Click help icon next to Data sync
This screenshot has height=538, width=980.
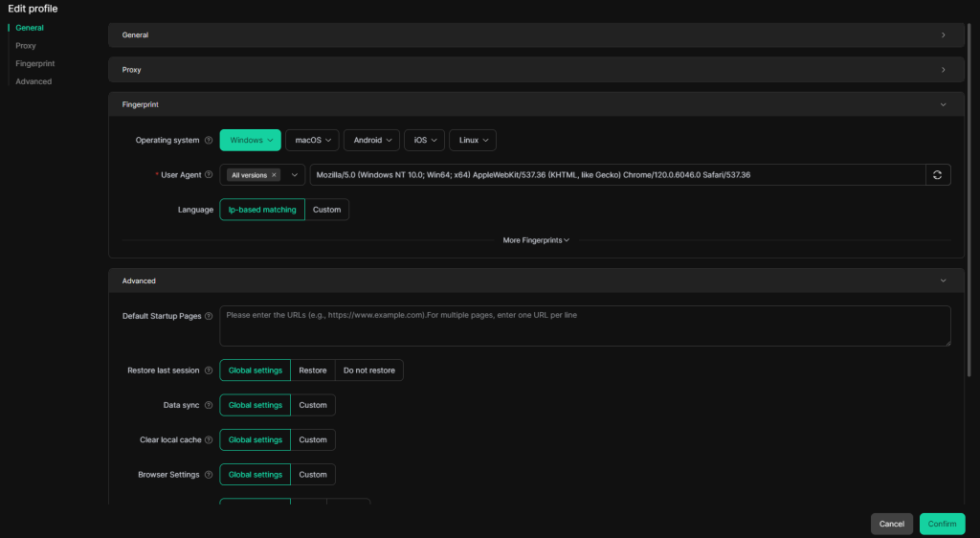209,405
